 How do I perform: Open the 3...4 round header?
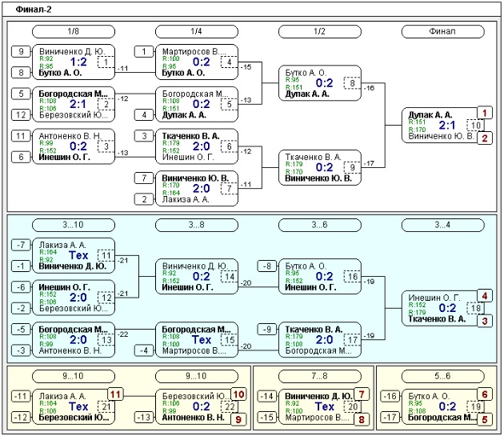pos(442,225)
